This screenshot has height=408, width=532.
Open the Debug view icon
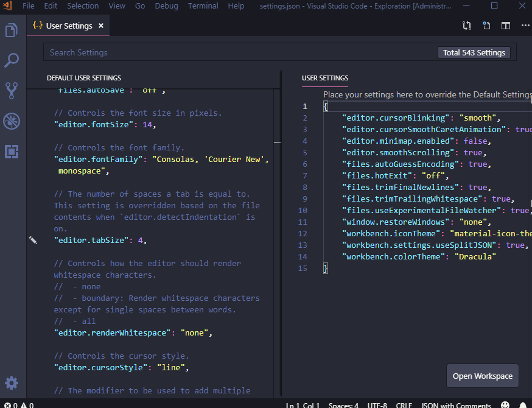tap(12, 121)
